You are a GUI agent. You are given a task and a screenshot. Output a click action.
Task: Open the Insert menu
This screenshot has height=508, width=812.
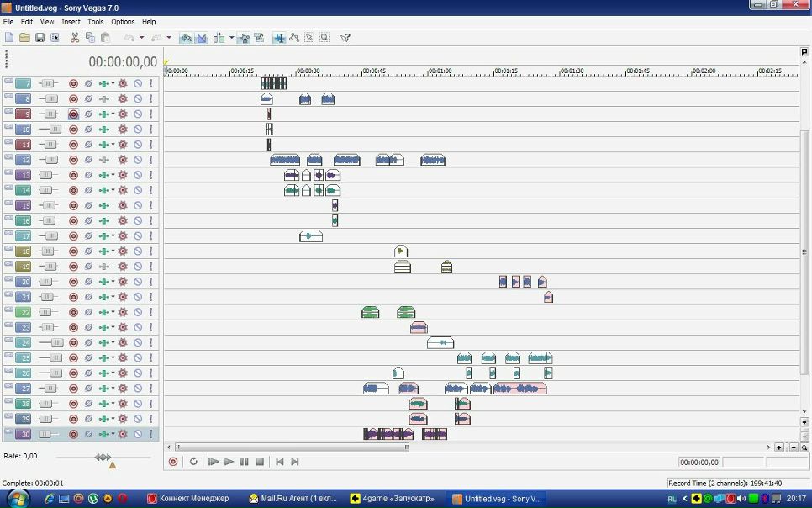pos(71,22)
